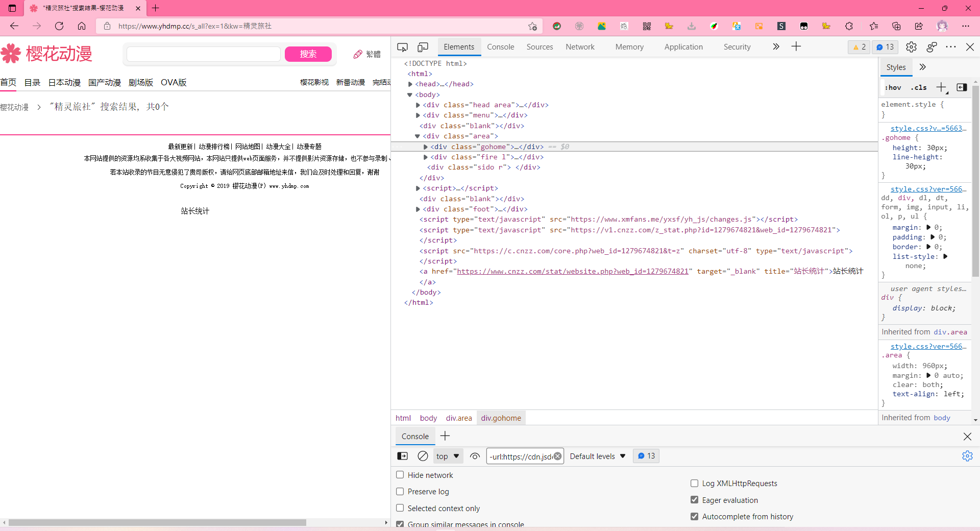Switch to the Security tab

point(737,47)
